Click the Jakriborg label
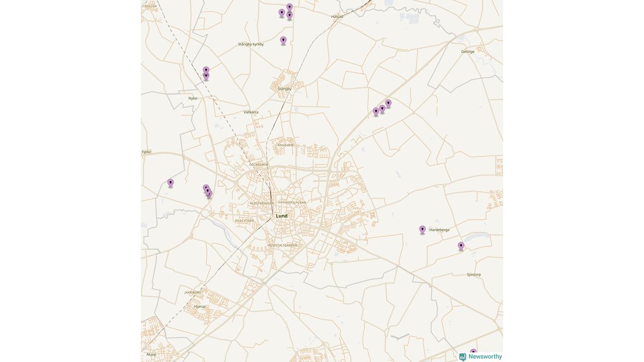Screen dimensions: 644x362 click(x=193, y=292)
